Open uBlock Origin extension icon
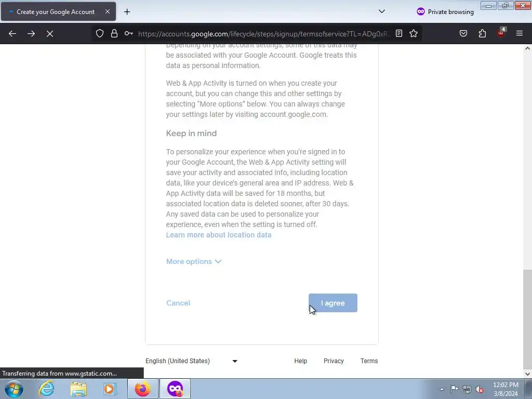This screenshot has width=532, height=399. coord(501,33)
